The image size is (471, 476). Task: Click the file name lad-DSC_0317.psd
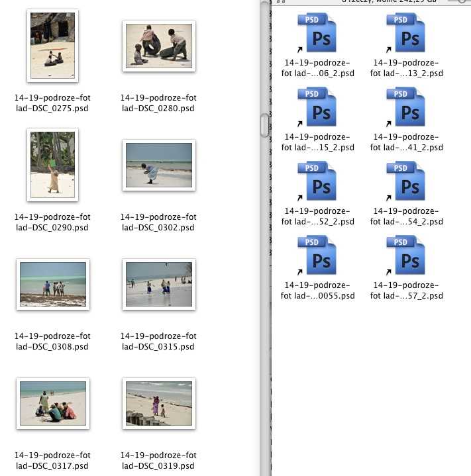pos(52,465)
